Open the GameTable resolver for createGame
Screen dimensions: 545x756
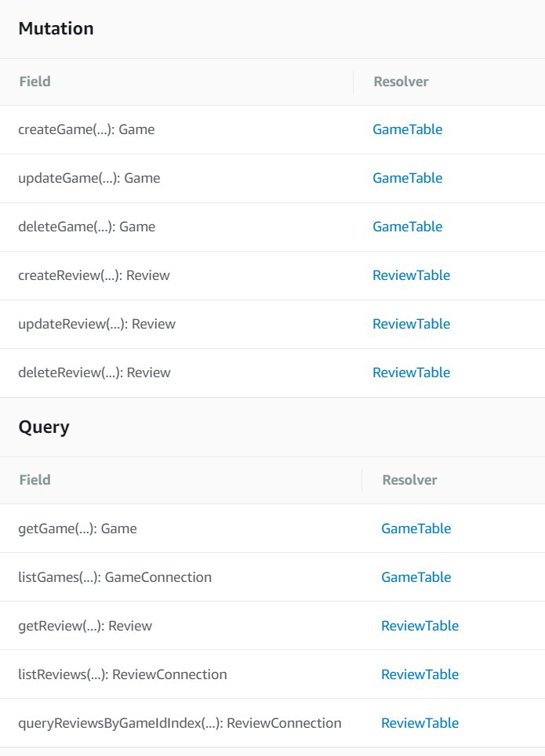click(x=407, y=129)
